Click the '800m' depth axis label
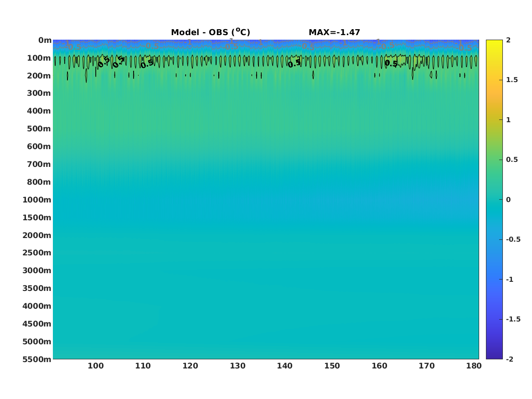 coord(39,182)
